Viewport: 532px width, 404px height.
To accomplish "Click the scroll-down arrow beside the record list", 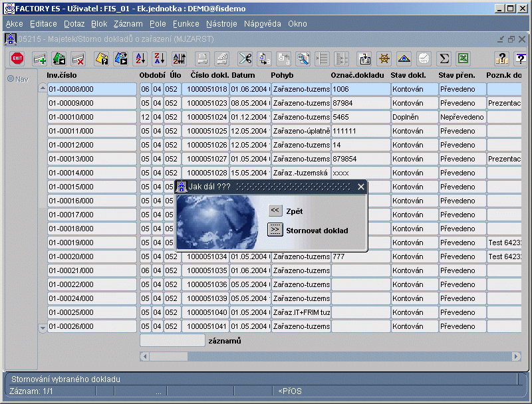I will (x=43, y=328).
